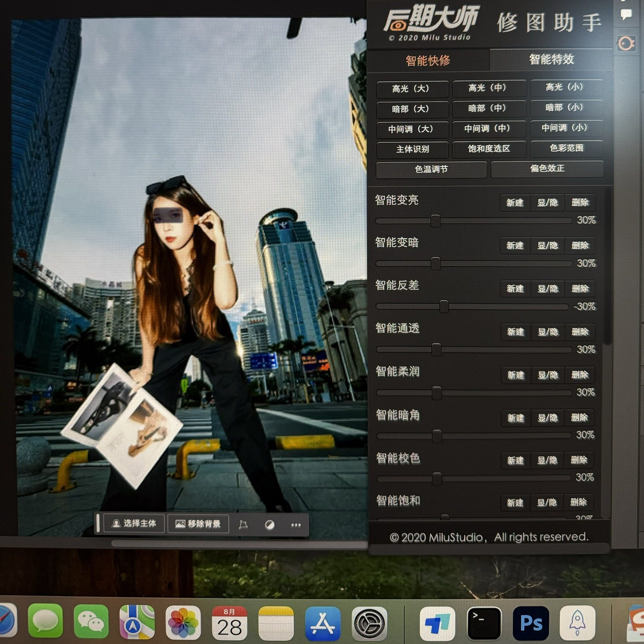Screen dimensions: 644x644
Task: Open the blue app icon left of Terminal
Action: point(437,623)
